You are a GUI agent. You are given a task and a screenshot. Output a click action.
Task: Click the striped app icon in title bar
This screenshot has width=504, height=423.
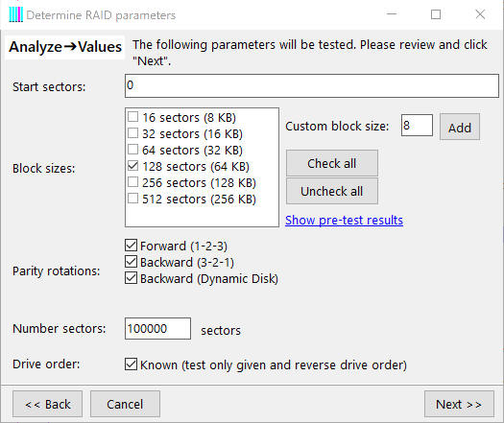click(x=15, y=14)
